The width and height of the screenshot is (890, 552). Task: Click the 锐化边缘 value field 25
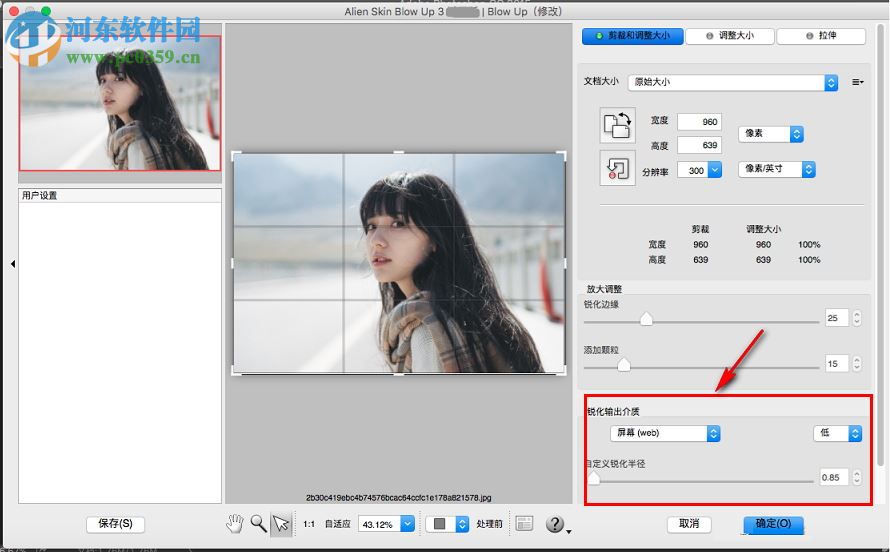click(837, 318)
